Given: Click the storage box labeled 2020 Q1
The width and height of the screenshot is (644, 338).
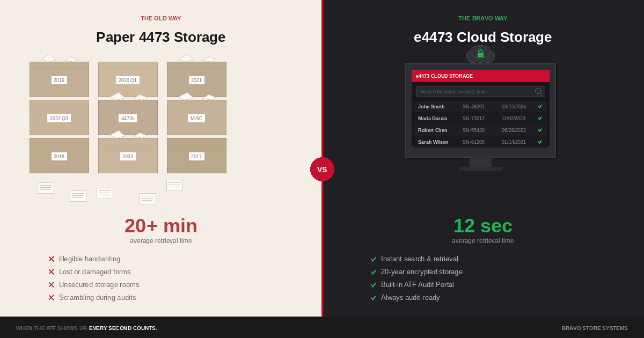Looking at the screenshot, I should coord(128,79).
